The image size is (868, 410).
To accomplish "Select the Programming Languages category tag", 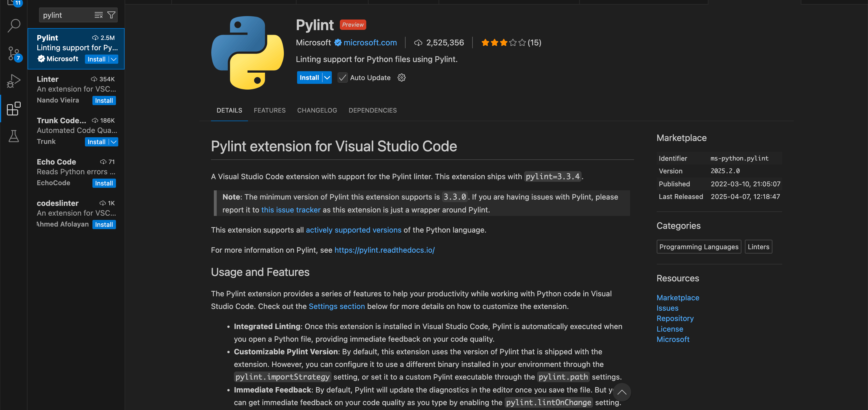I will click(x=699, y=247).
